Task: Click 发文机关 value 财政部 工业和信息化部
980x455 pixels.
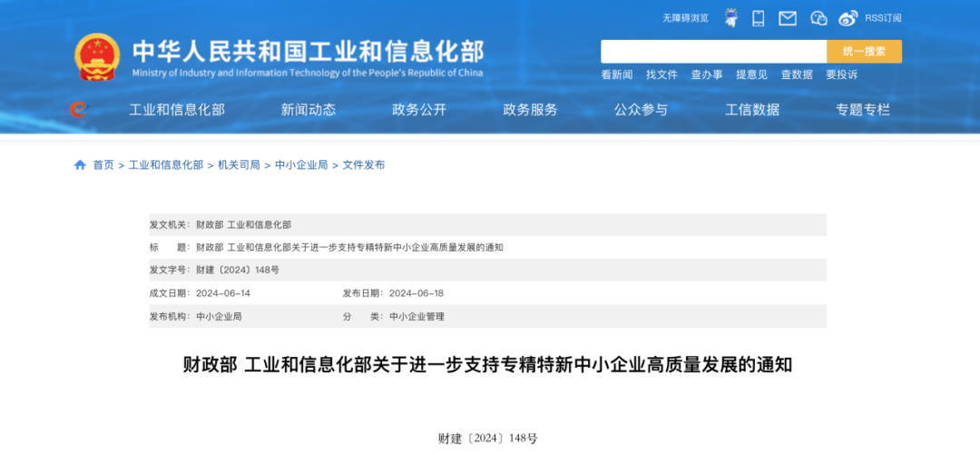Action: tap(244, 224)
